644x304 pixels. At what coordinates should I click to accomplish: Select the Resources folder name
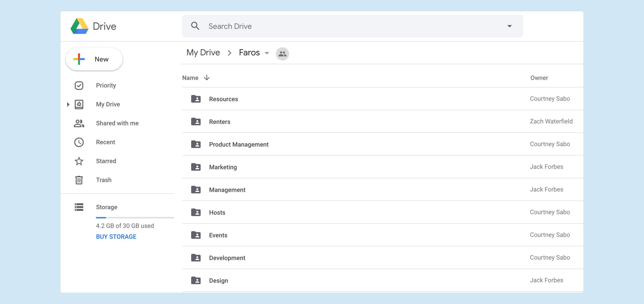click(224, 99)
